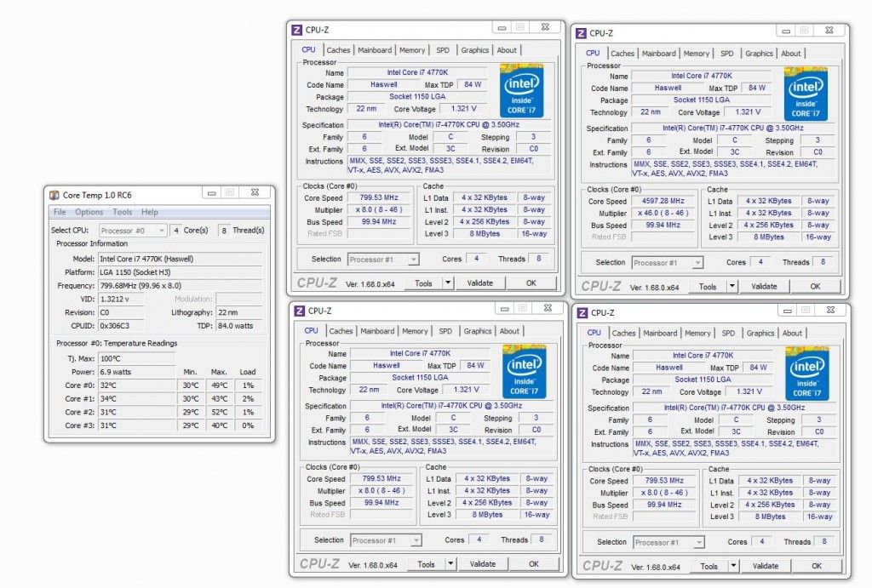
Task: Click Tools button in 4597.28 MHz CPU-Z window
Action: coord(708,286)
